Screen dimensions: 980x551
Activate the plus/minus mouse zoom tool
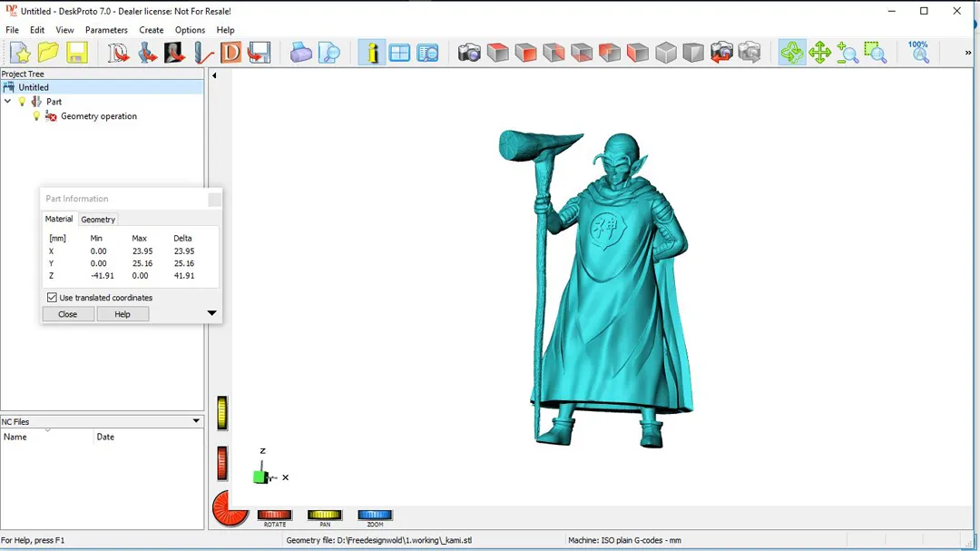pyautogui.click(x=848, y=53)
